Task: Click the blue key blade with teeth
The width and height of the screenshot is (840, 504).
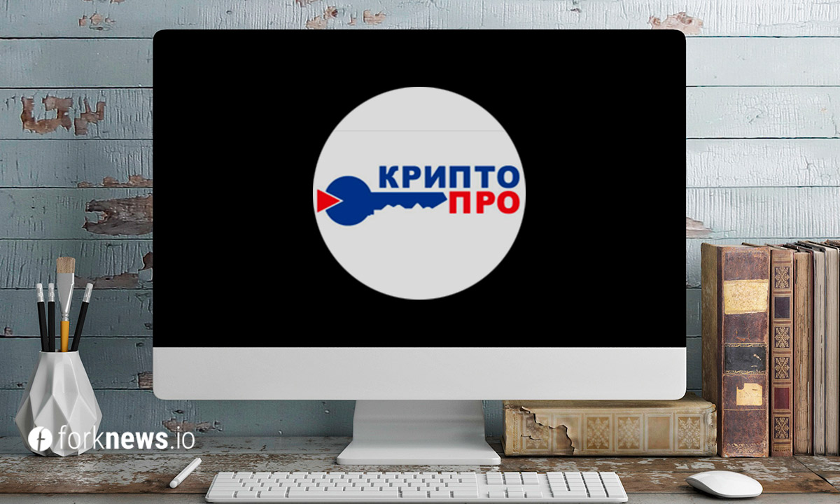Action: [409, 202]
